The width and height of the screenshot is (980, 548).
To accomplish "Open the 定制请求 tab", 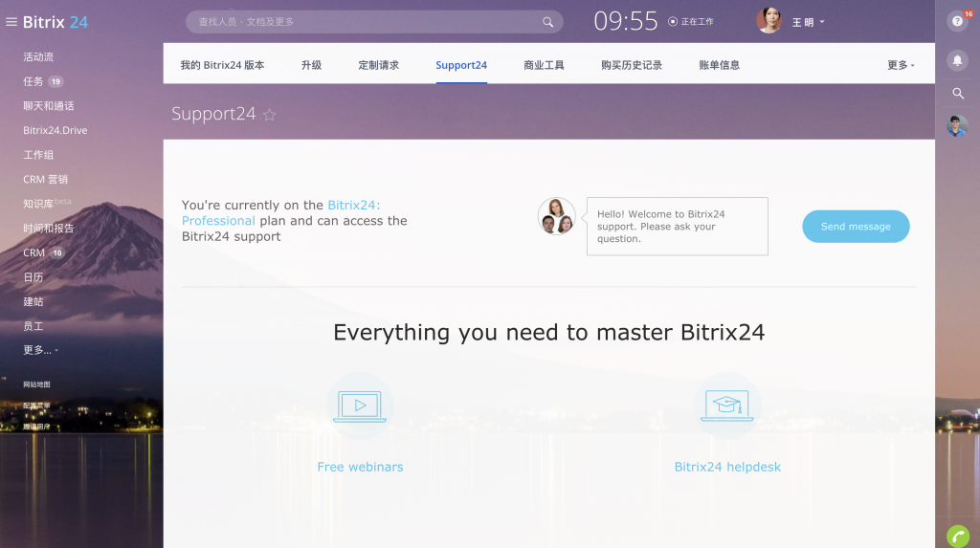I will pyautogui.click(x=379, y=65).
